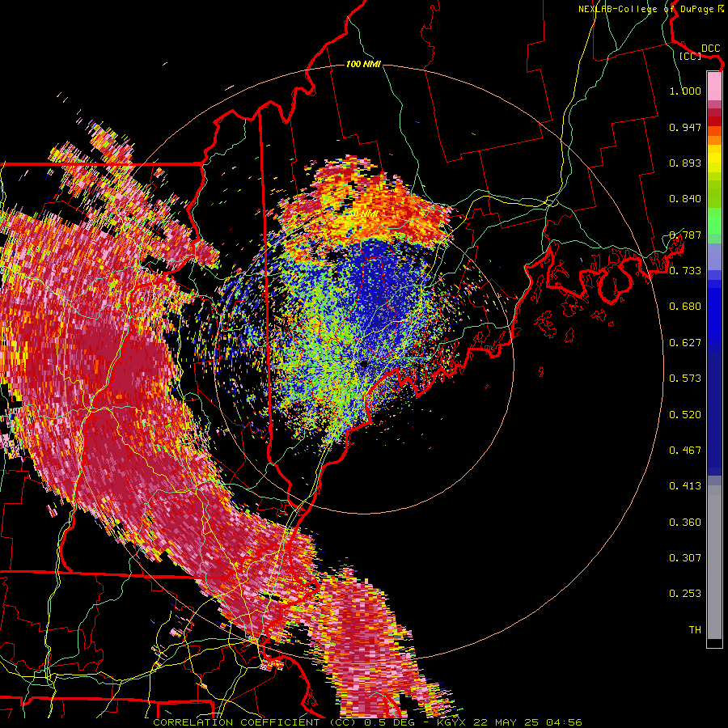Click the NEXLAB-College of DuPage watermark text
The height and width of the screenshot is (728, 728).
[x=651, y=9]
